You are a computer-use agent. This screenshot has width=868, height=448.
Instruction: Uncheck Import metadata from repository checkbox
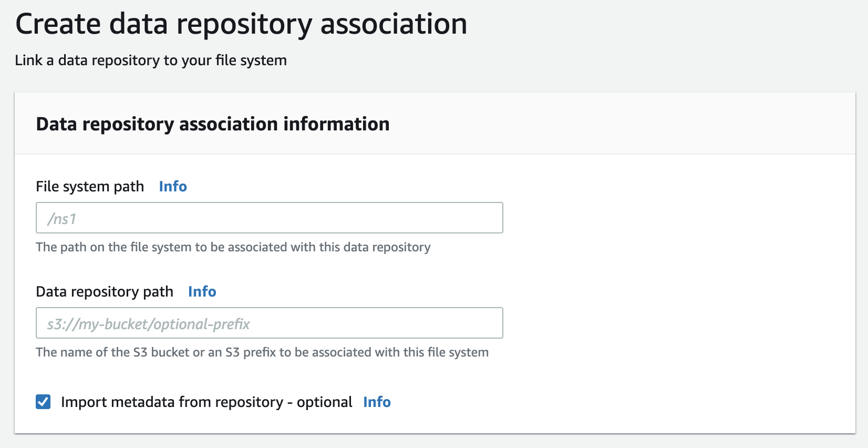pyautogui.click(x=43, y=402)
